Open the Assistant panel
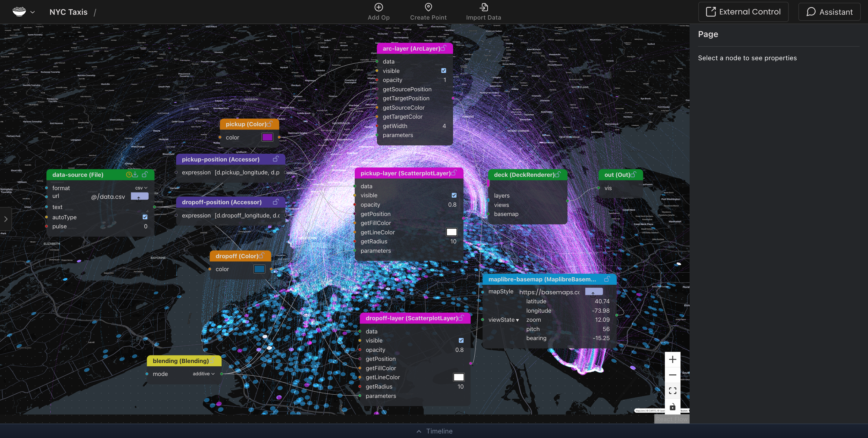 pyautogui.click(x=829, y=12)
